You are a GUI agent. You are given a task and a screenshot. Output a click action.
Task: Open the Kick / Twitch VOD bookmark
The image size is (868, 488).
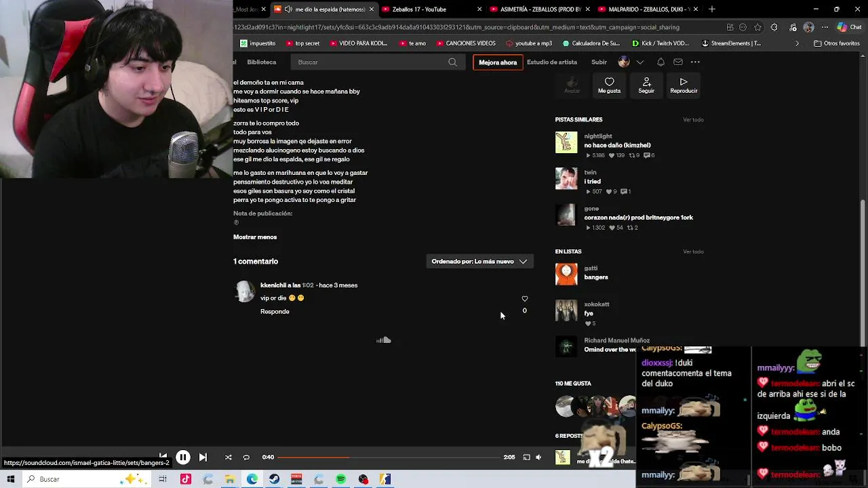660,43
